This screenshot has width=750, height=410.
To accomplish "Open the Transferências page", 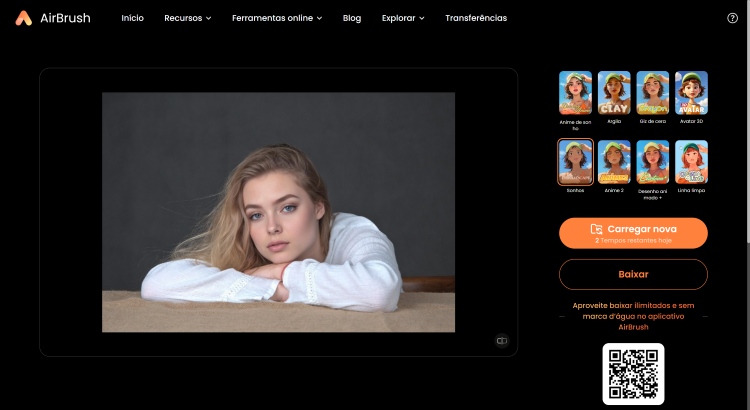I will [x=476, y=18].
